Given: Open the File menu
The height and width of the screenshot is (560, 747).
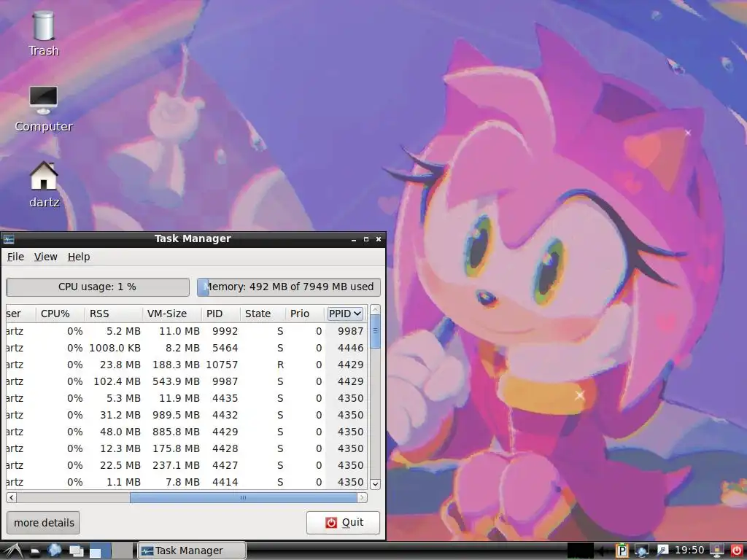Looking at the screenshot, I should [x=15, y=257].
